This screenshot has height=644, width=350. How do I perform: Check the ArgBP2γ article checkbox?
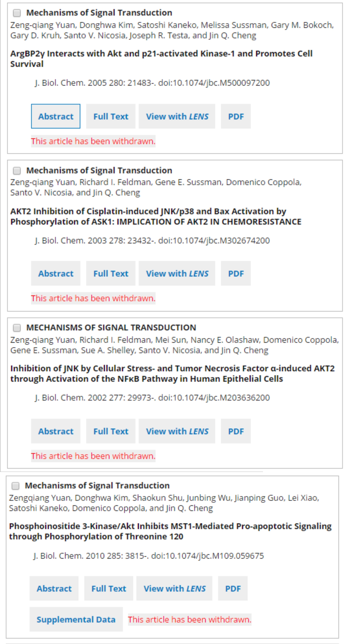coord(17,13)
